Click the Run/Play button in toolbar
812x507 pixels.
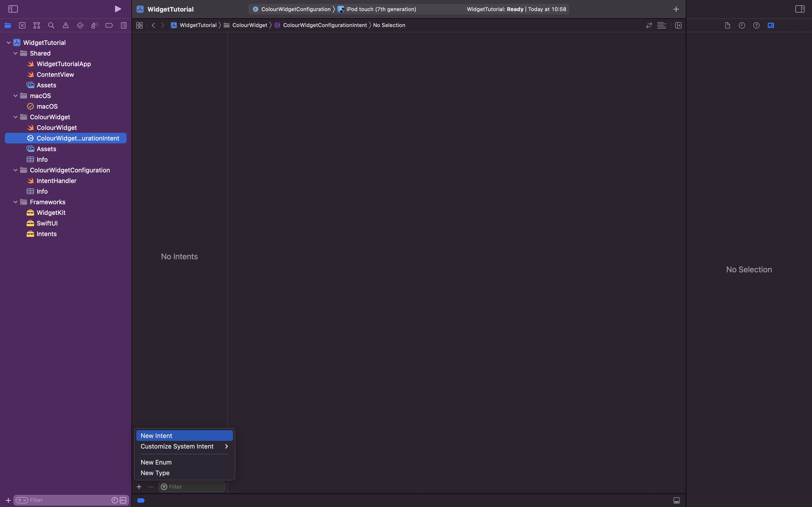tap(117, 9)
